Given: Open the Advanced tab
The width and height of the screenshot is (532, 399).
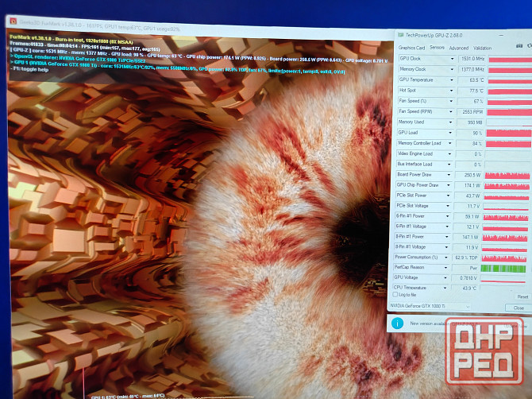Looking at the screenshot, I should [458, 48].
